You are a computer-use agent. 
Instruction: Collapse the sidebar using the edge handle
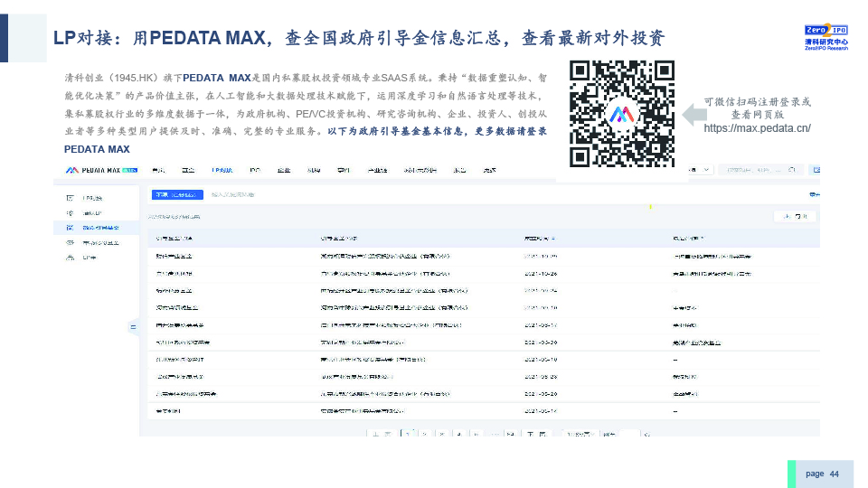pos(134,327)
